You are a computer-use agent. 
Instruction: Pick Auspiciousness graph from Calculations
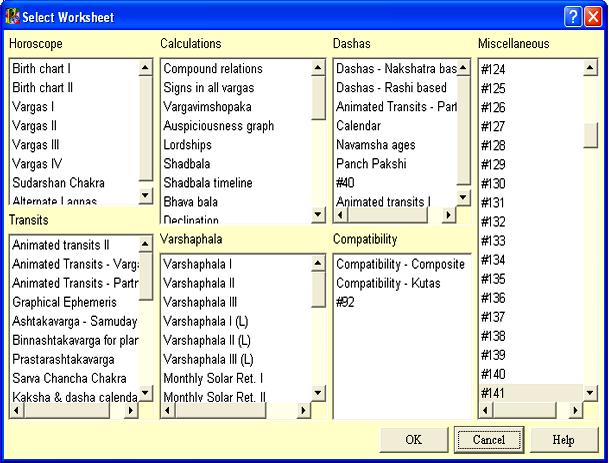[218, 126]
